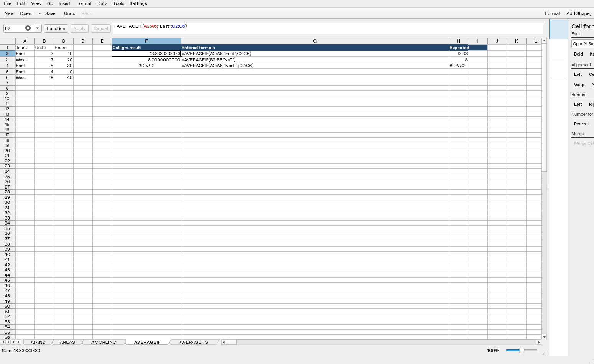Select cell with #DIV/0! in Calligra result column
Screen dimensions: 594x364
click(x=146, y=66)
